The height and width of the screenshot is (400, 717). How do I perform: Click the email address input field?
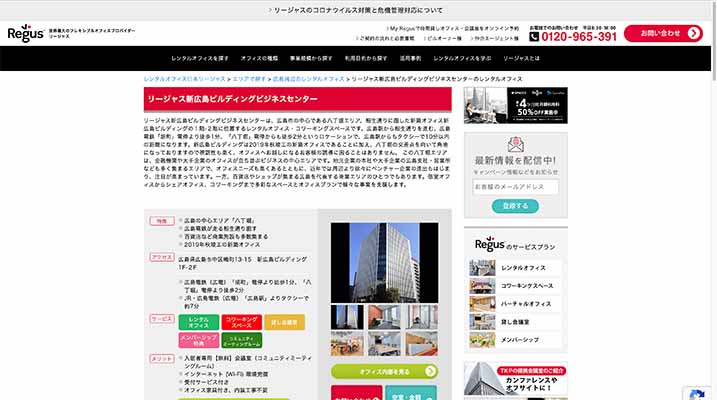coord(515,187)
